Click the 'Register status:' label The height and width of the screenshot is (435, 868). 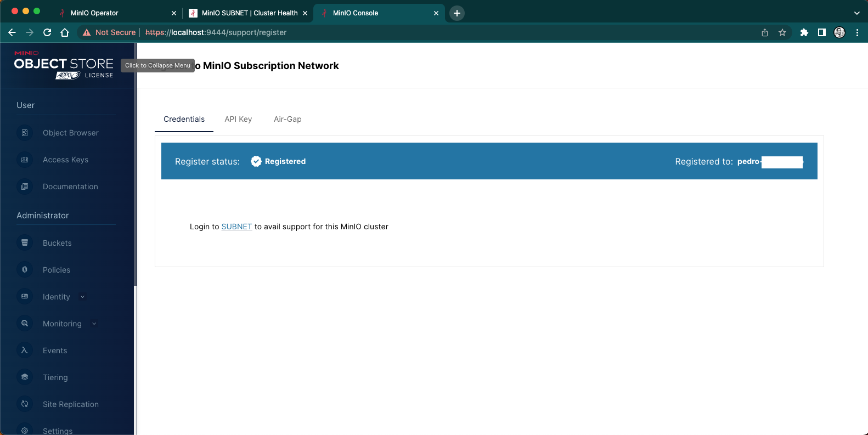pos(207,161)
